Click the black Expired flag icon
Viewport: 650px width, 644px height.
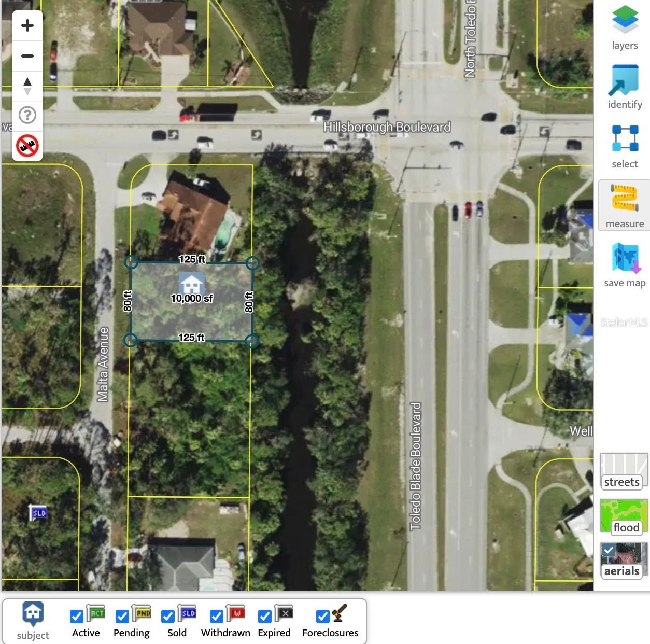(284, 613)
